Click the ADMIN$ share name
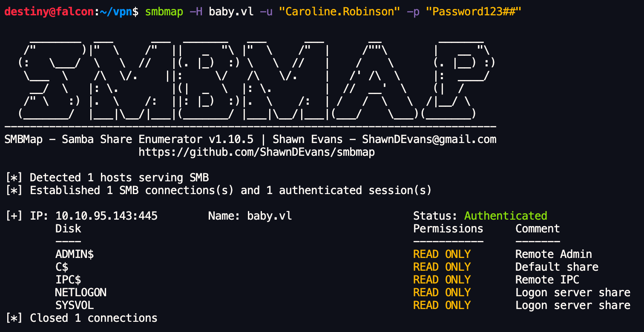Viewport: 644px width, 332px height. [75, 254]
